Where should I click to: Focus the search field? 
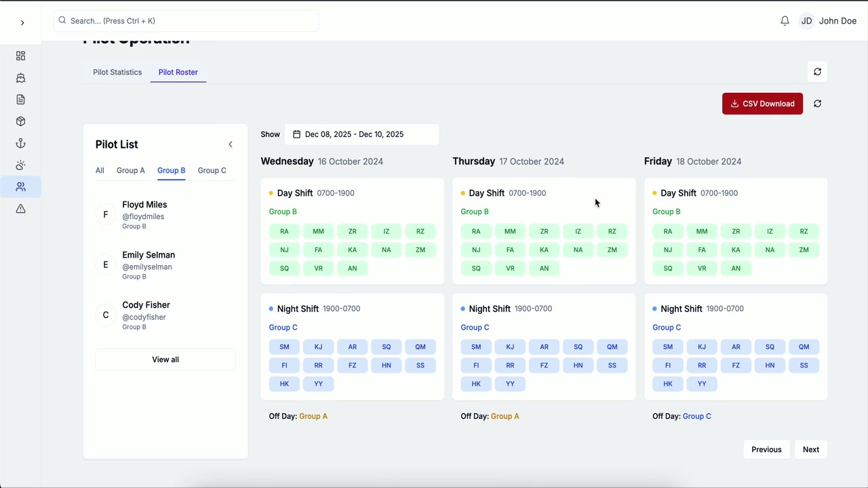click(186, 21)
